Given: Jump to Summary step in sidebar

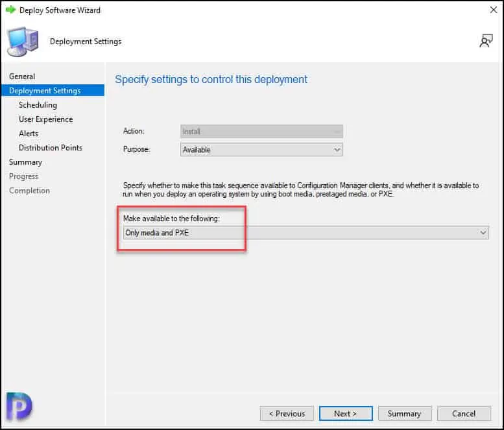Looking at the screenshot, I should tap(25, 162).
